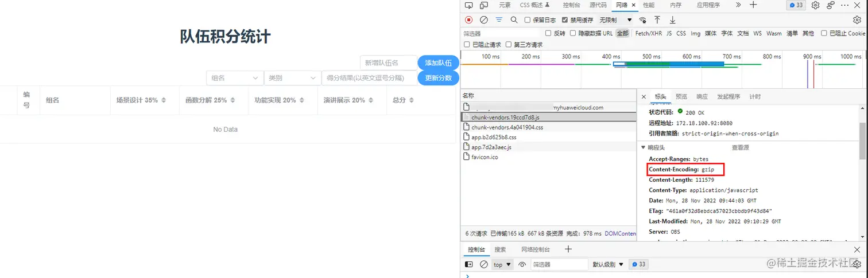Select favicon.ico request row
Image resolution: width=868 pixels, height=278 pixels.
[x=548, y=157]
